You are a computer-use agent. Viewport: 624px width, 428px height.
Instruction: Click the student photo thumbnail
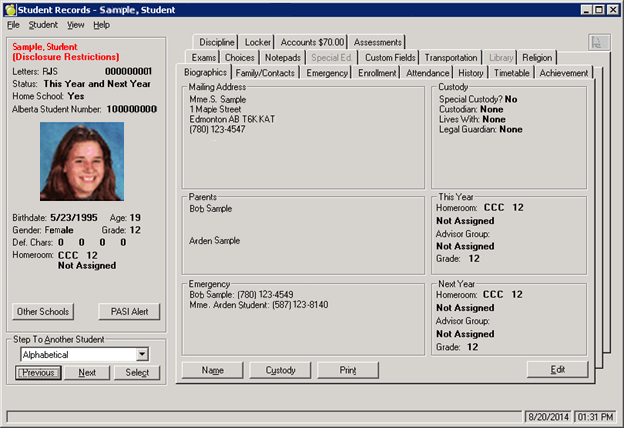click(82, 161)
